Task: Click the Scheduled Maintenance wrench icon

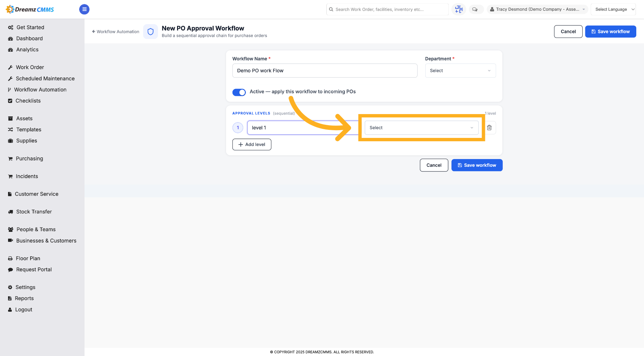Action: point(10,79)
